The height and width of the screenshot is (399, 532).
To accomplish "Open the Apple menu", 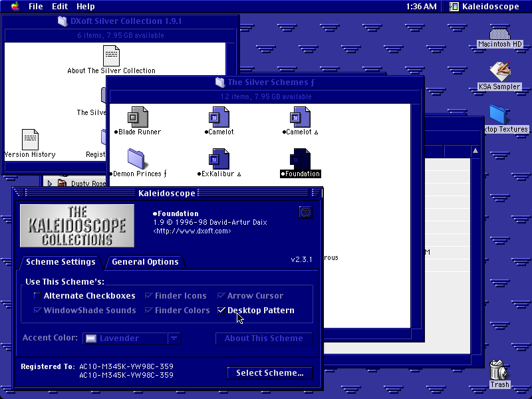I will 15,6.
